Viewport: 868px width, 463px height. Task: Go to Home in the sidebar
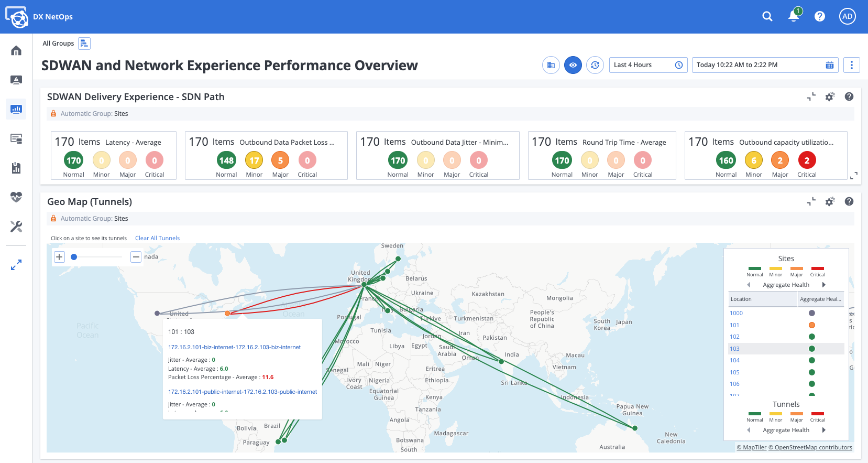pos(16,51)
